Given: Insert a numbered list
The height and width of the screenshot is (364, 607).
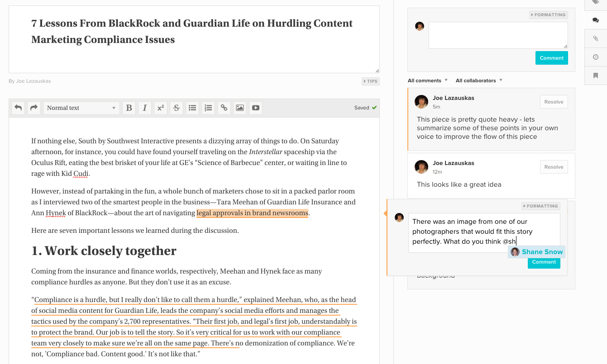Looking at the screenshot, I should click(208, 108).
